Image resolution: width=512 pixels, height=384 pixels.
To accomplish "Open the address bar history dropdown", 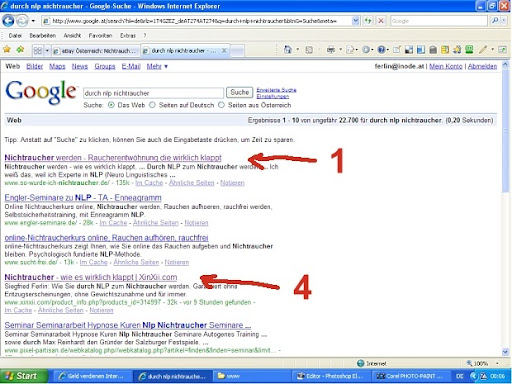I will (x=356, y=21).
